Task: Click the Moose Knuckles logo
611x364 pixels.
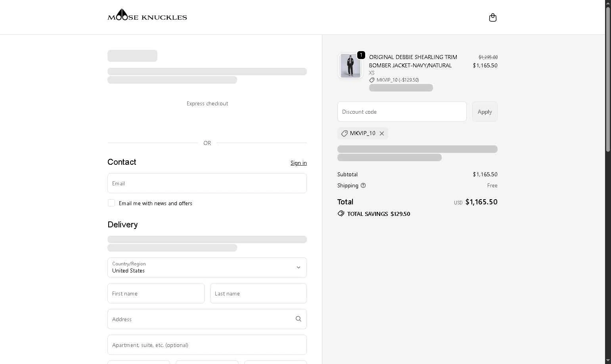Action: 147,15
